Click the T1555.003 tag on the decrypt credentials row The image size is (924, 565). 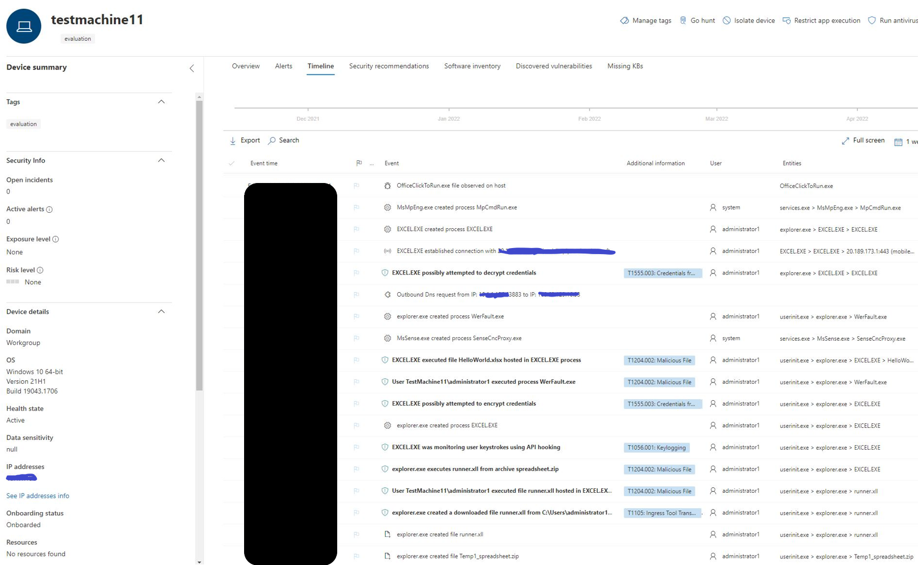coord(663,273)
